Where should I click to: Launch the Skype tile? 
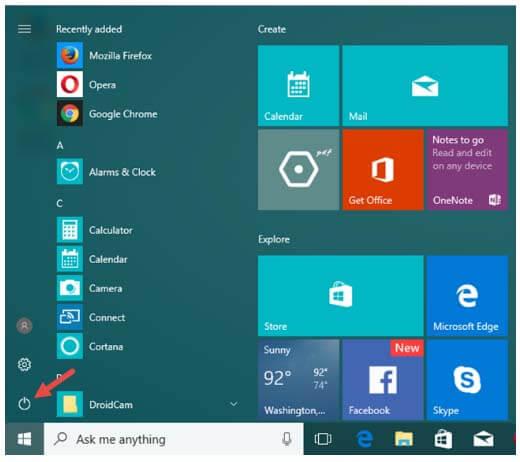(x=467, y=380)
